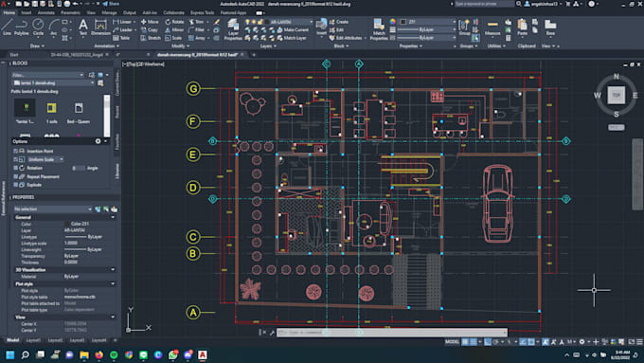Toggle Rotation checkbox
The width and height of the screenshot is (644, 363).
tap(16, 168)
